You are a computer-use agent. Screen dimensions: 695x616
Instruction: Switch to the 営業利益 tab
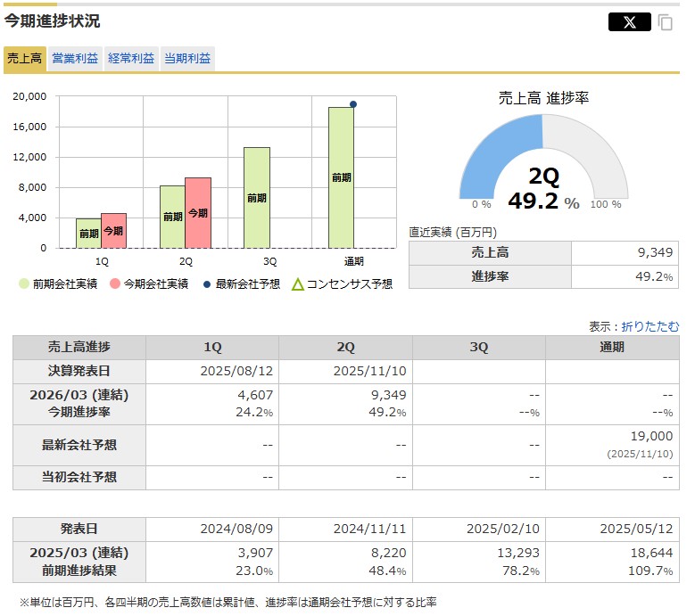pos(75,59)
